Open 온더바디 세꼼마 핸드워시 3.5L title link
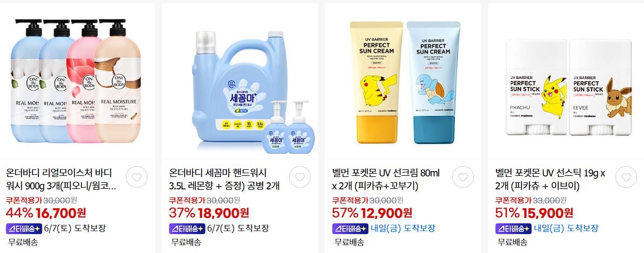Screen dimensions: 644x253 point(224,179)
